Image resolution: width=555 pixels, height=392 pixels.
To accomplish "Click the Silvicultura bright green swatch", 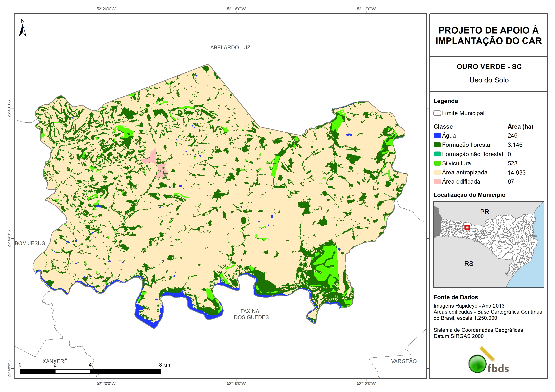I will (437, 163).
